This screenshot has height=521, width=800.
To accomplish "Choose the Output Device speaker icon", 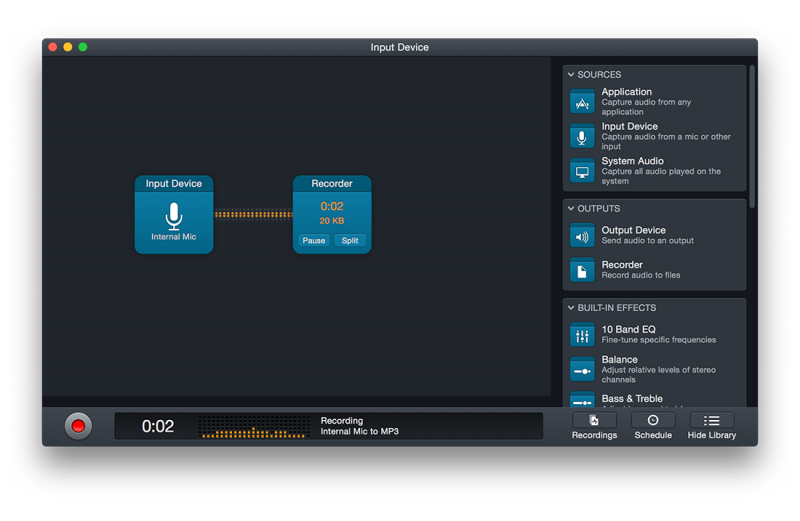I will pos(582,236).
